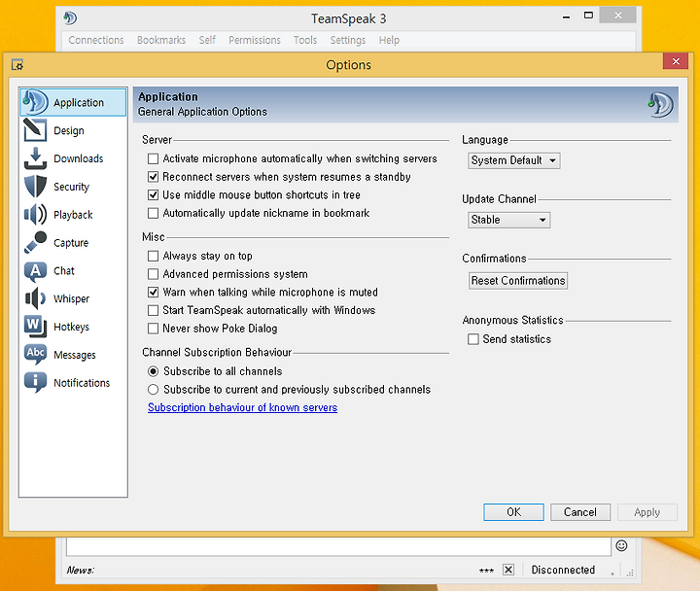Click the main window resize grip

coord(630,574)
